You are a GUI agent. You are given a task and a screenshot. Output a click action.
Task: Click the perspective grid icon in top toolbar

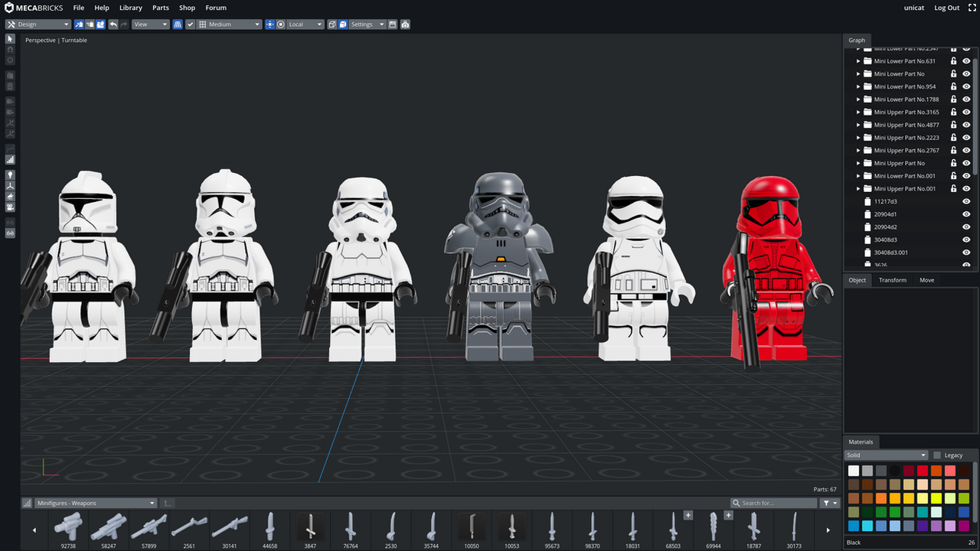178,24
